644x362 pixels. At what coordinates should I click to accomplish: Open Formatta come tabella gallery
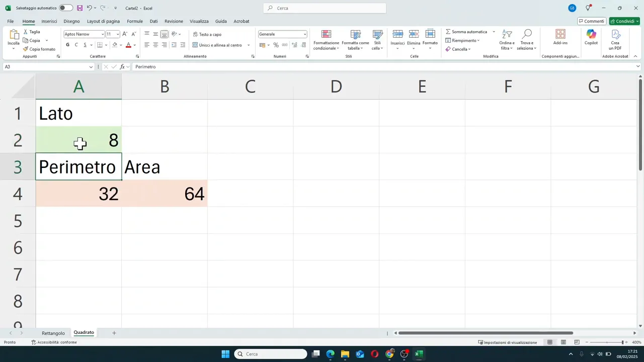click(x=355, y=40)
